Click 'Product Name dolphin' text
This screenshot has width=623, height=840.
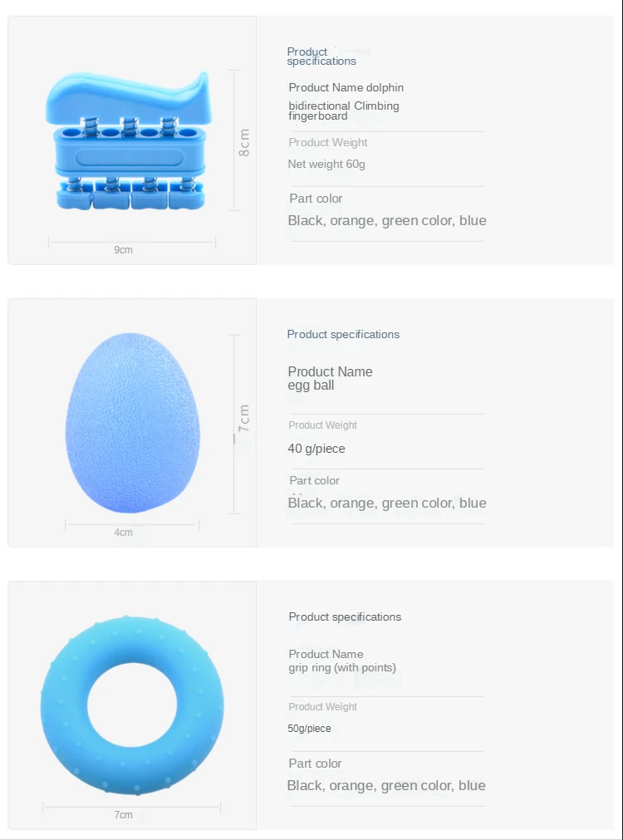[x=346, y=87]
